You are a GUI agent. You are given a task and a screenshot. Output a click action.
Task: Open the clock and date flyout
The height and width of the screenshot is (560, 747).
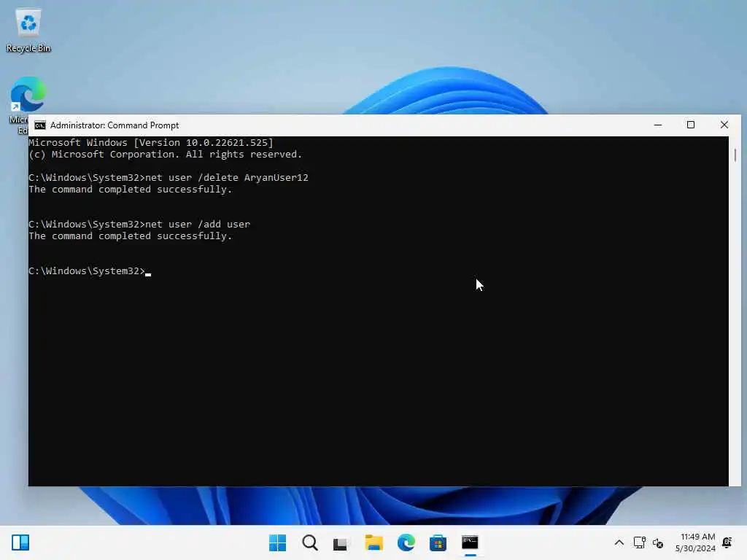(x=695, y=542)
